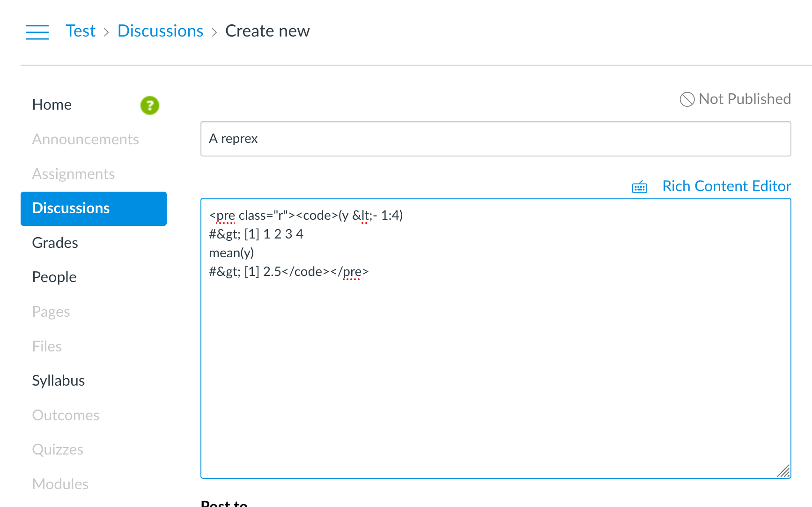Open the Home course page
Image resolution: width=812 pixels, height=507 pixels.
pos(52,104)
